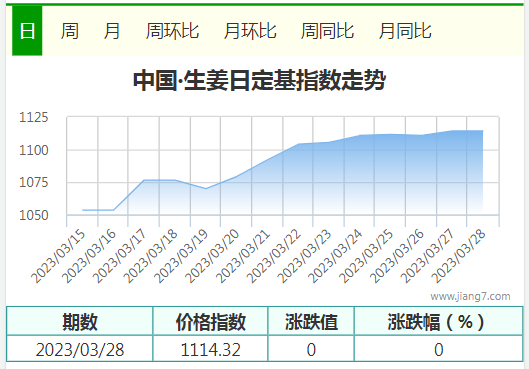This screenshot has height=369, width=529.
Task: Click the 2023/03/15 x-axis date label
Action: tap(58, 256)
